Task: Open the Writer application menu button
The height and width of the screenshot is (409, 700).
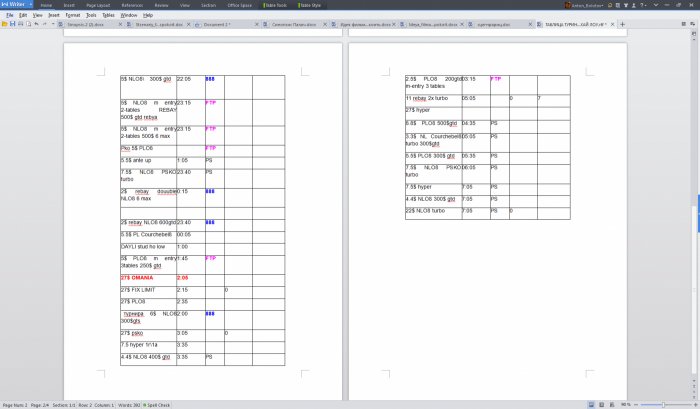Action: tap(17, 4)
